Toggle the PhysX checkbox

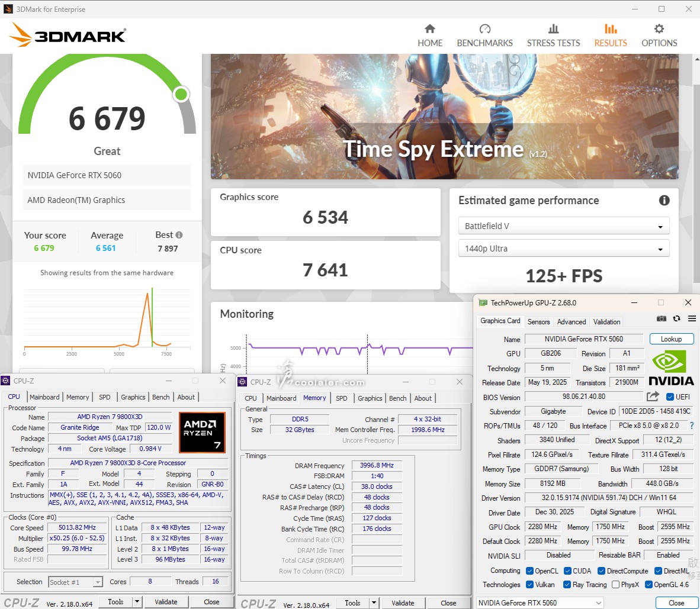[616, 585]
